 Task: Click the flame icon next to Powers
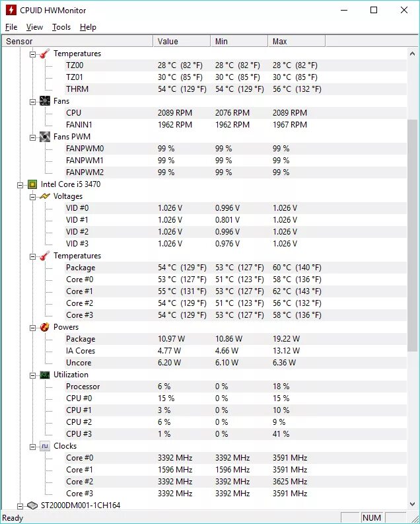pos(45,327)
